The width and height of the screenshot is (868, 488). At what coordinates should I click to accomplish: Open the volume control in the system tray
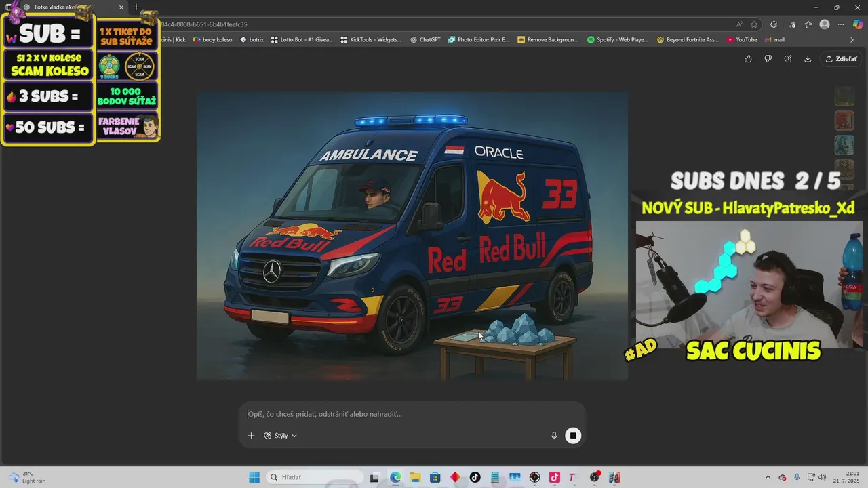point(823,477)
